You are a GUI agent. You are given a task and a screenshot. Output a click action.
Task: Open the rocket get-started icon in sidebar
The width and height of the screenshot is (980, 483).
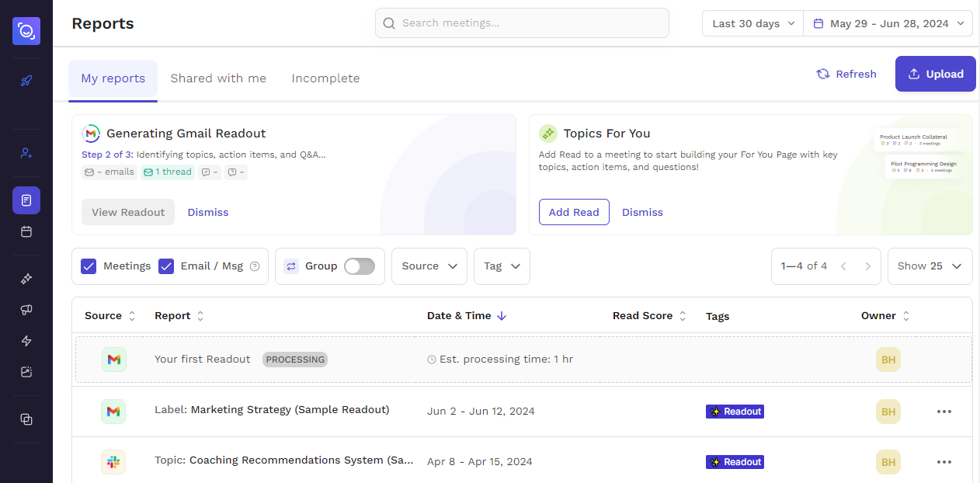point(26,81)
